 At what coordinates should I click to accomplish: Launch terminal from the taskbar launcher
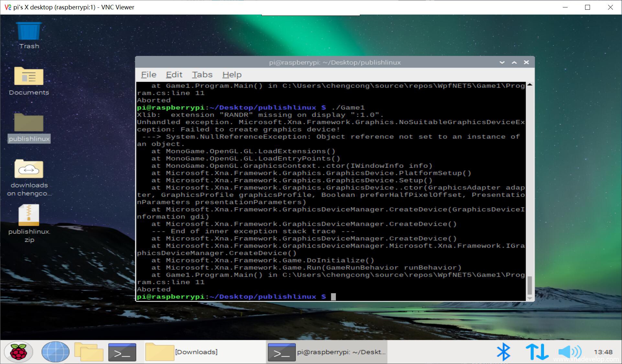click(x=122, y=352)
